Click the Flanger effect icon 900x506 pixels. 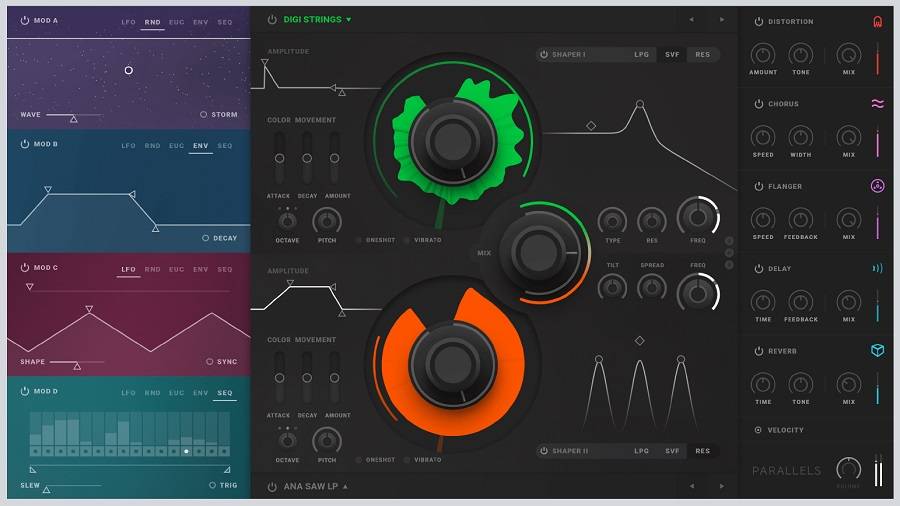[877, 186]
